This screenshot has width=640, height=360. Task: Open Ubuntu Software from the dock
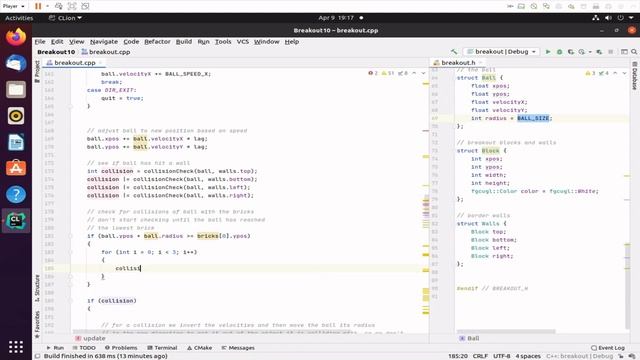16,168
